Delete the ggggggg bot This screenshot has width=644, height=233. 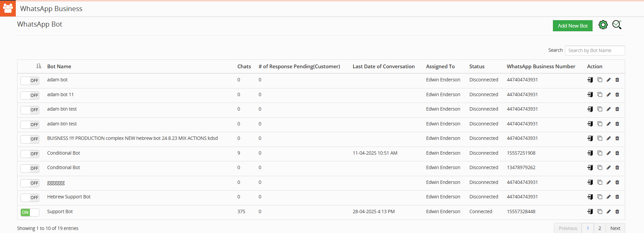coord(617,183)
